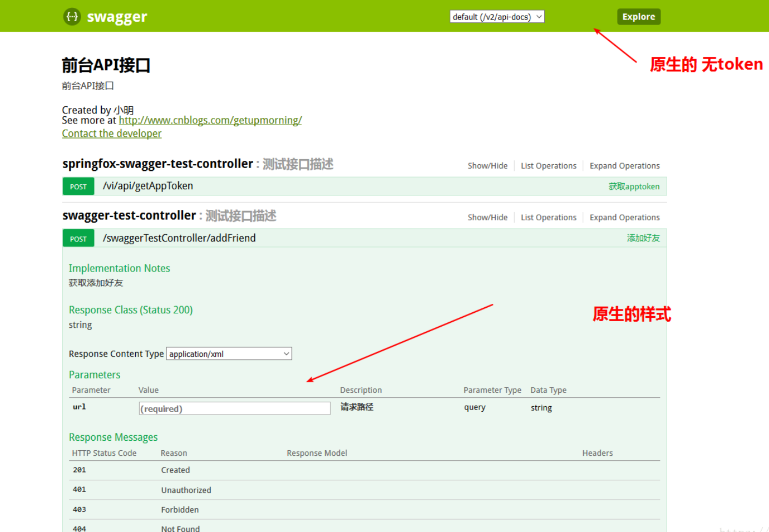Image resolution: width=769 pixels, height=532 pixels.
Task: Click the 前台API接口 page title
Action: pyautogui.click(x=106, y=65)
